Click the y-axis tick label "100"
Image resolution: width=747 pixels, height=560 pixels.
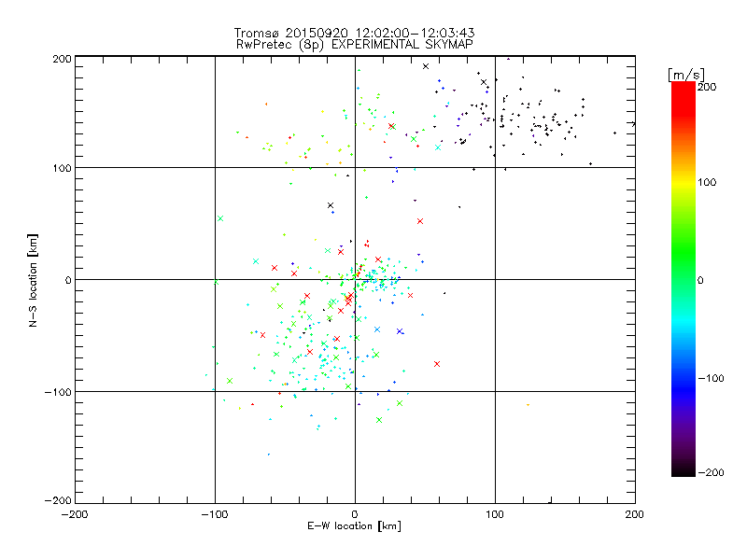pyautogui.click(x=62, y=168)
